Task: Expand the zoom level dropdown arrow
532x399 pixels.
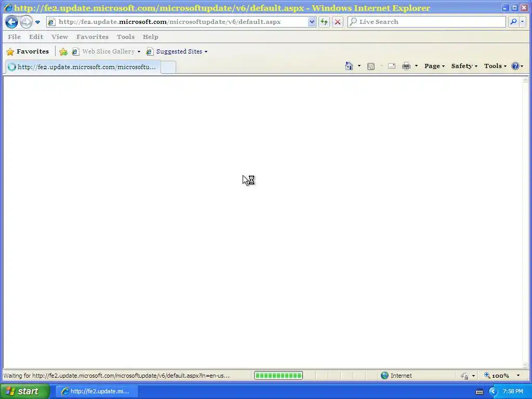Action: point(518,376)
